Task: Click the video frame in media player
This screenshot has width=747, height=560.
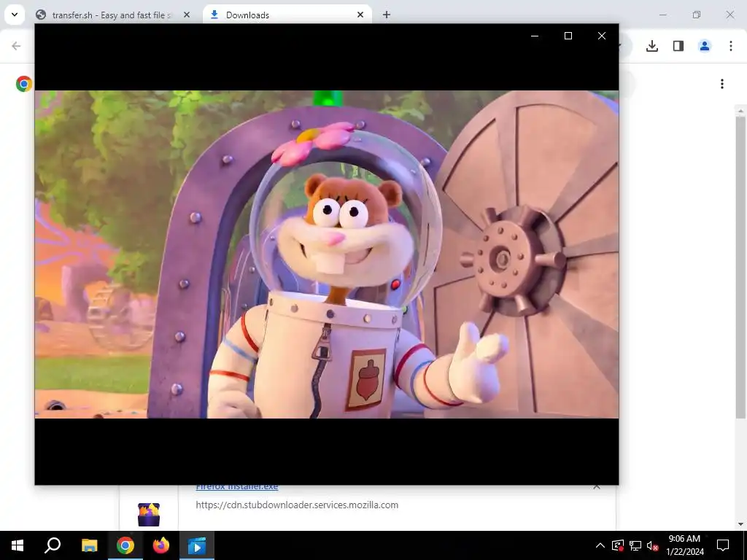Action: click(x=327, y=254)
